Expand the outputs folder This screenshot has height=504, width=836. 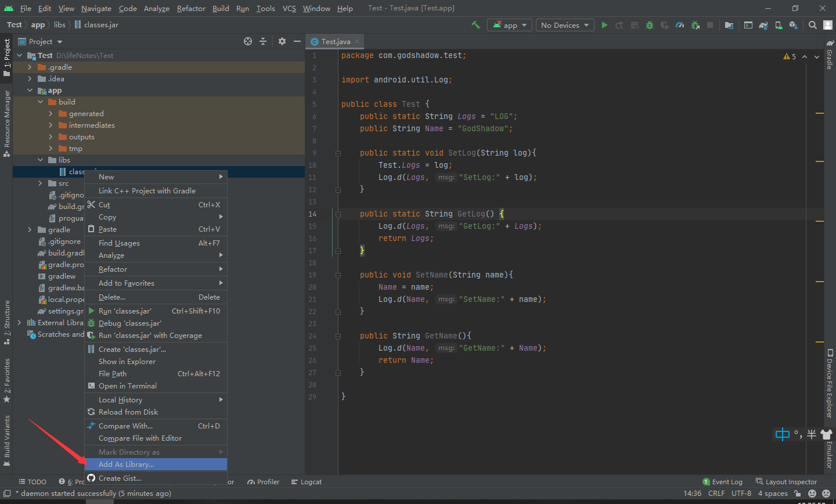point(51,137)
